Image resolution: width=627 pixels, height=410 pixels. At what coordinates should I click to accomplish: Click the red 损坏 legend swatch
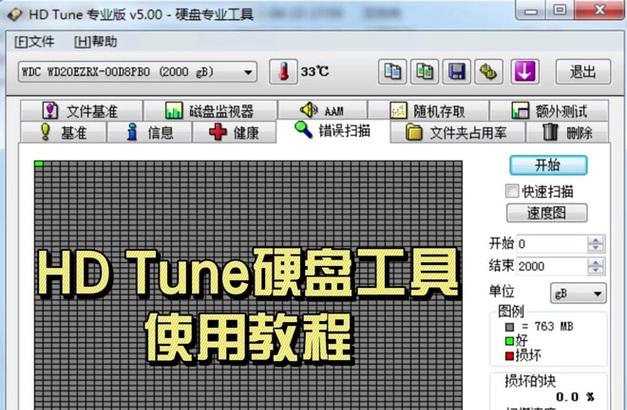pos(509,356)
